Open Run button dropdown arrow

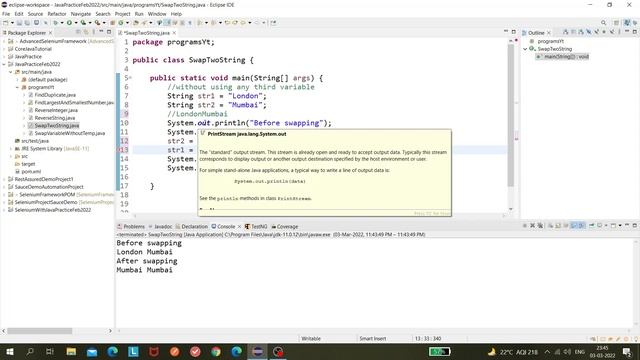click(76, 23)
